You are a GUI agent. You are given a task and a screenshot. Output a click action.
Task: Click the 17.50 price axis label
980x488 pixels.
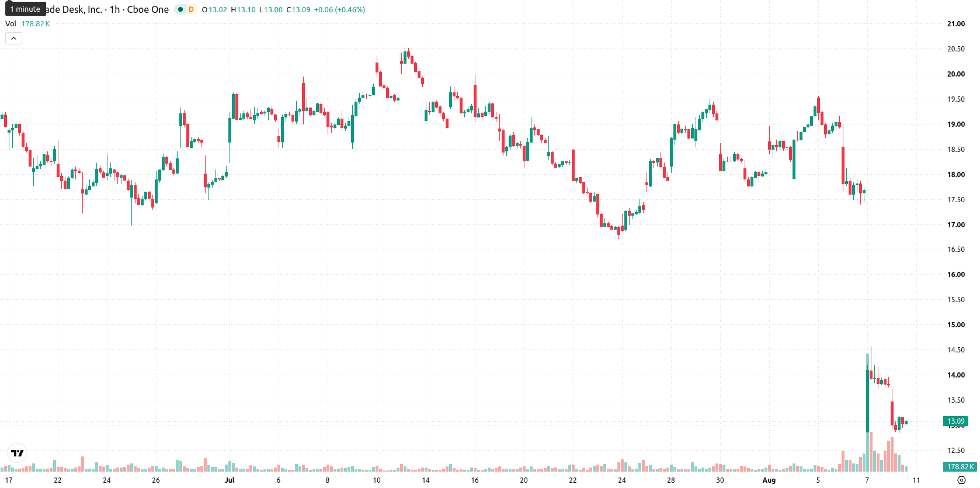click(956, 200)
